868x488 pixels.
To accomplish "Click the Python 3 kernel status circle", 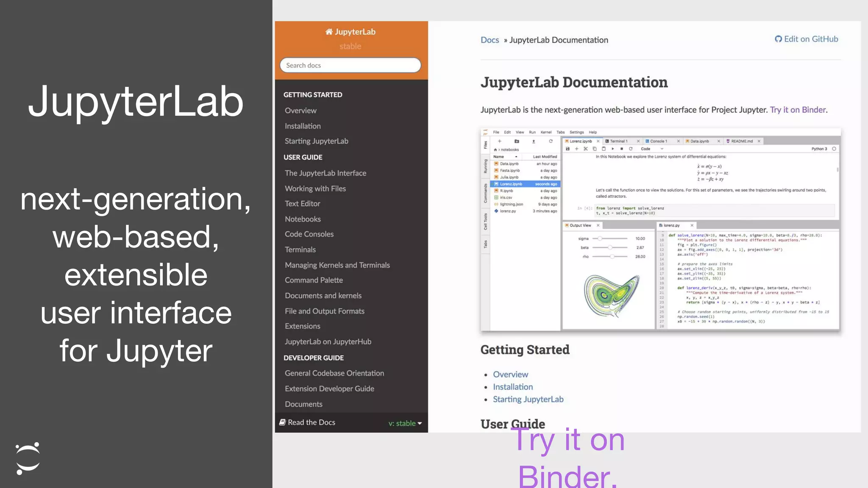I will pos(834,149).
